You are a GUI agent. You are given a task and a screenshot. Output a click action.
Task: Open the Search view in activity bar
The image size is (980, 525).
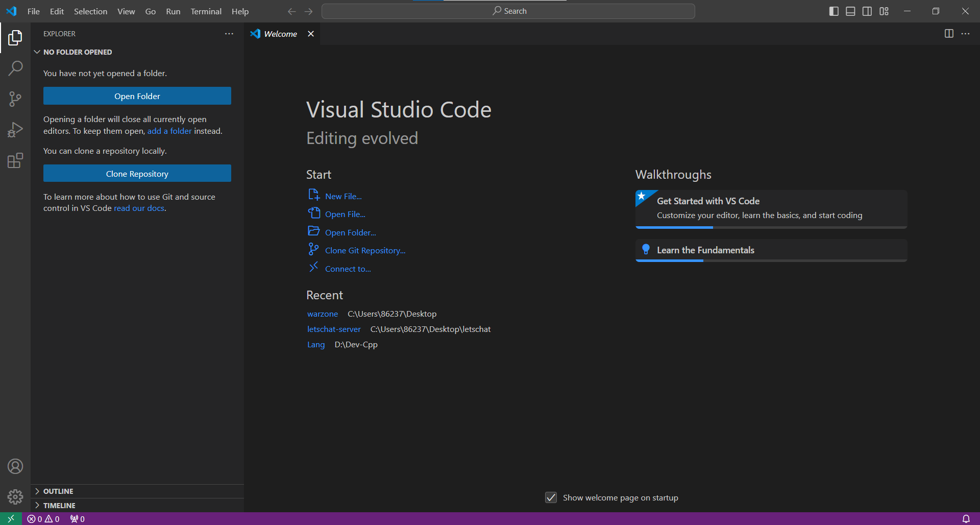pos(15,68)
